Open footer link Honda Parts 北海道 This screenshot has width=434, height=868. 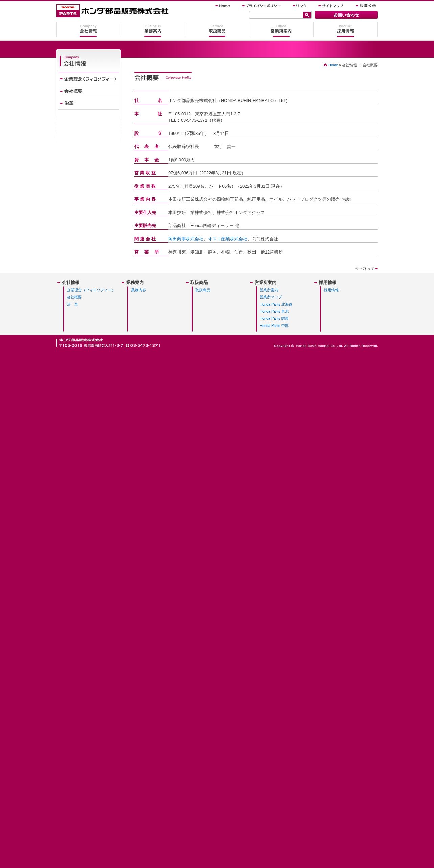click(x=276, y=305)
